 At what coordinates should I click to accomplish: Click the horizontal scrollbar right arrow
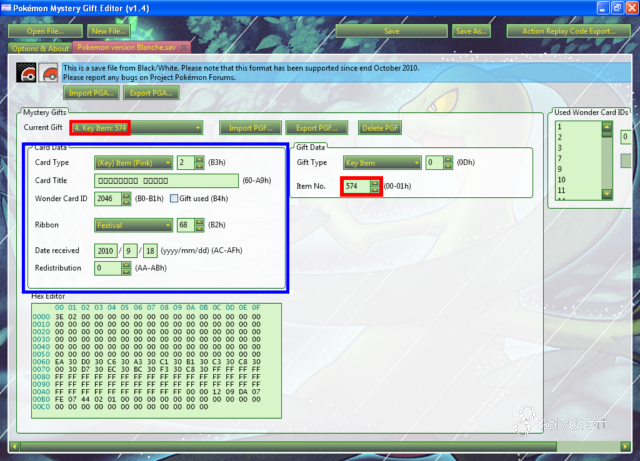click(625, 446)
